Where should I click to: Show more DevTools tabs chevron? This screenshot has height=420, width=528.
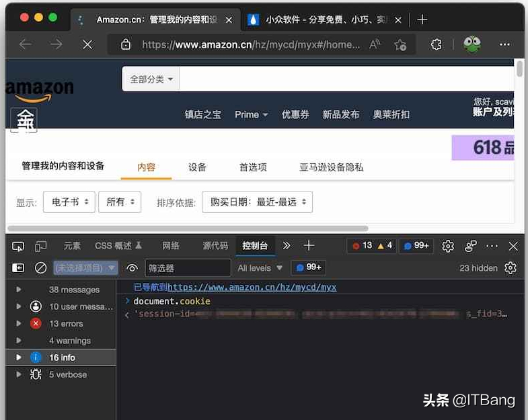click(287, 246)
